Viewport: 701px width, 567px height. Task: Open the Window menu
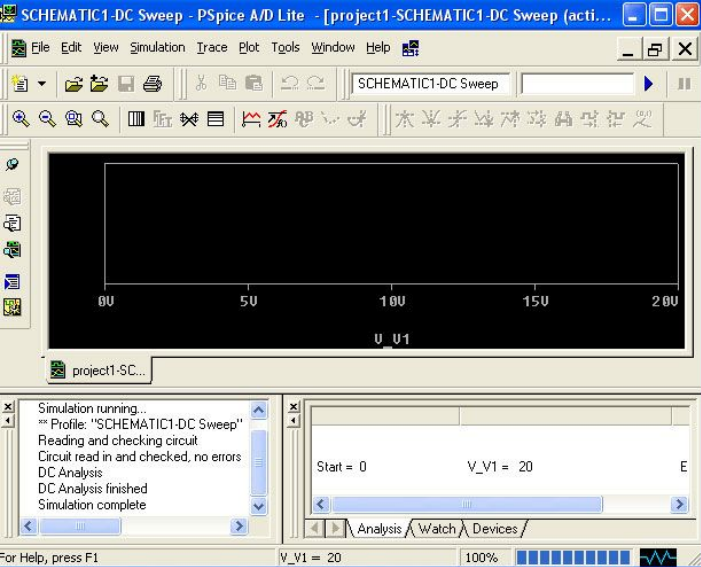point(333,47)
